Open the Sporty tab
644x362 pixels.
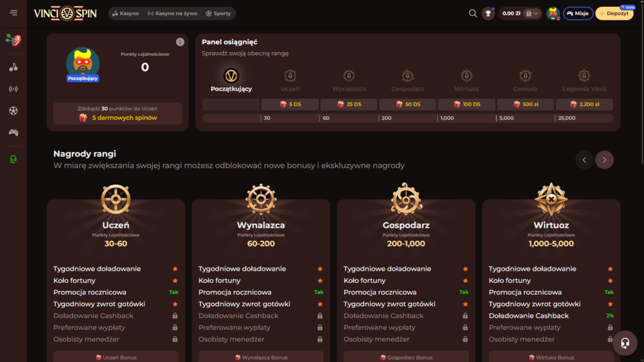tap(218, 13)
